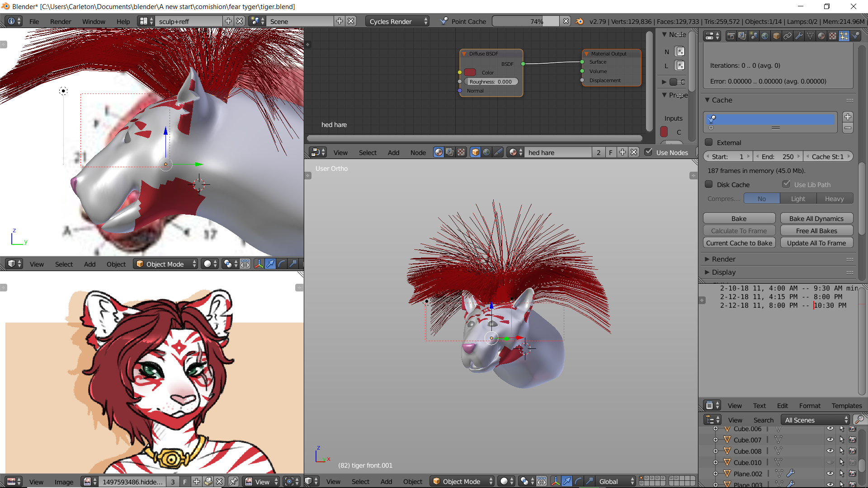Hide Cube.007 with its eye icon
This screenshot has width=868, height=488.
[x=830, y=440]
